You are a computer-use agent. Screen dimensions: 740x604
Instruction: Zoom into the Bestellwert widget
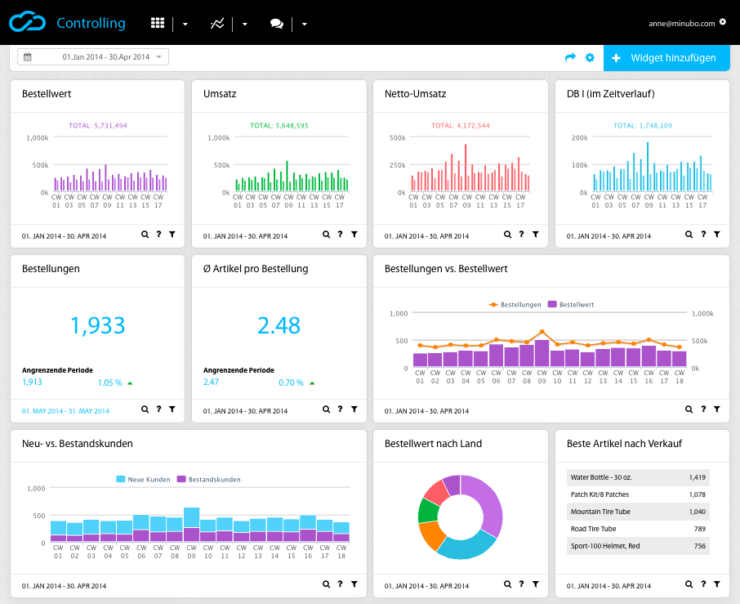point(145,234)
